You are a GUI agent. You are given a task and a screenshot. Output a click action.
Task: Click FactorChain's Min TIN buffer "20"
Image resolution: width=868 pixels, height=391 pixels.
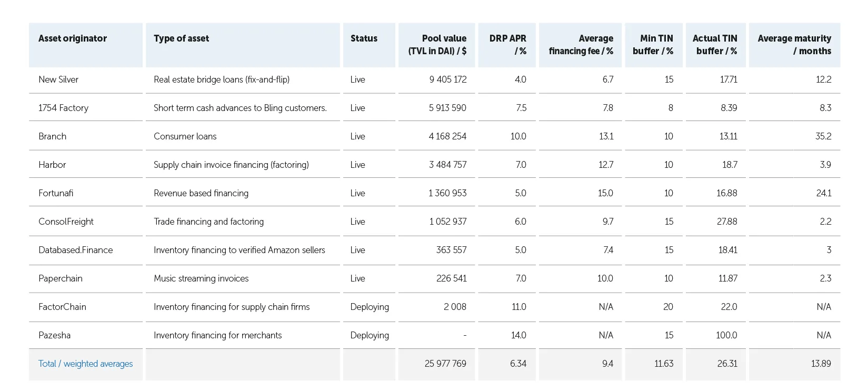[x=668, y=307]
